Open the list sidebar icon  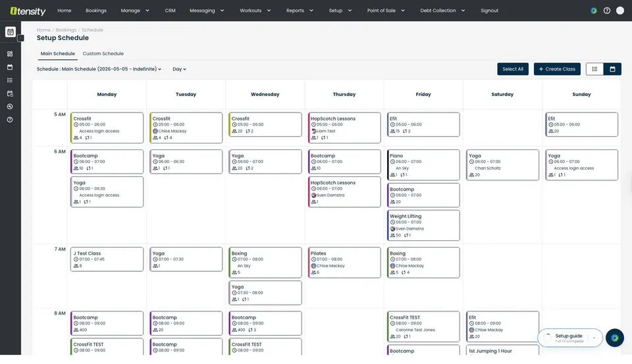tap(10, 80)
